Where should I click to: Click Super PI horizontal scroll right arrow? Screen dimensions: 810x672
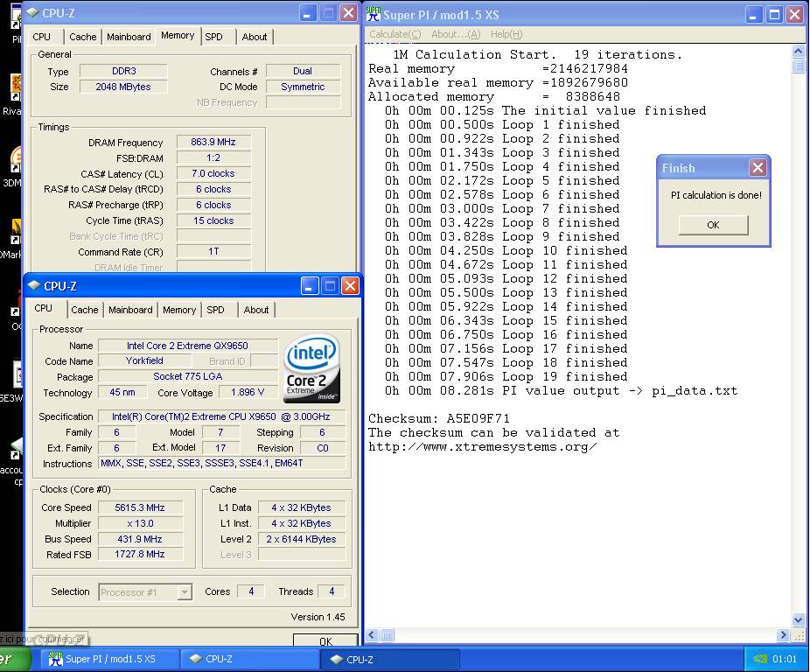point(783,634)
